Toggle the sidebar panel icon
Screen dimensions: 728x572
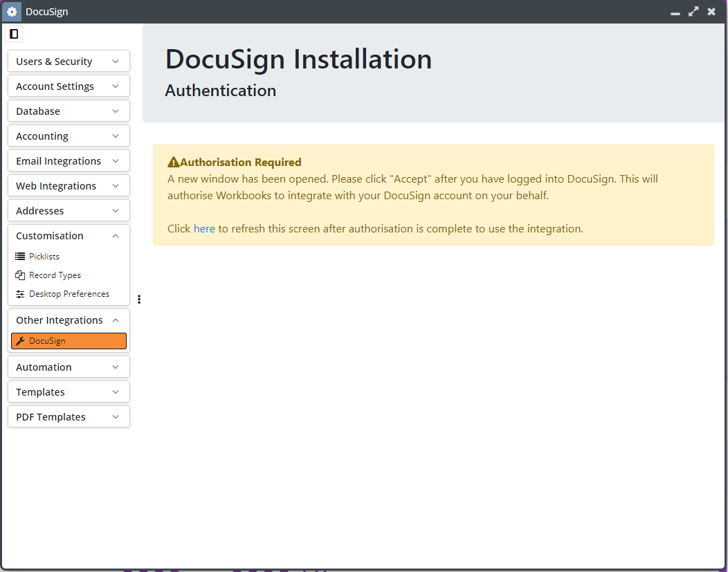pyautogui.click(x=14, y=34)
